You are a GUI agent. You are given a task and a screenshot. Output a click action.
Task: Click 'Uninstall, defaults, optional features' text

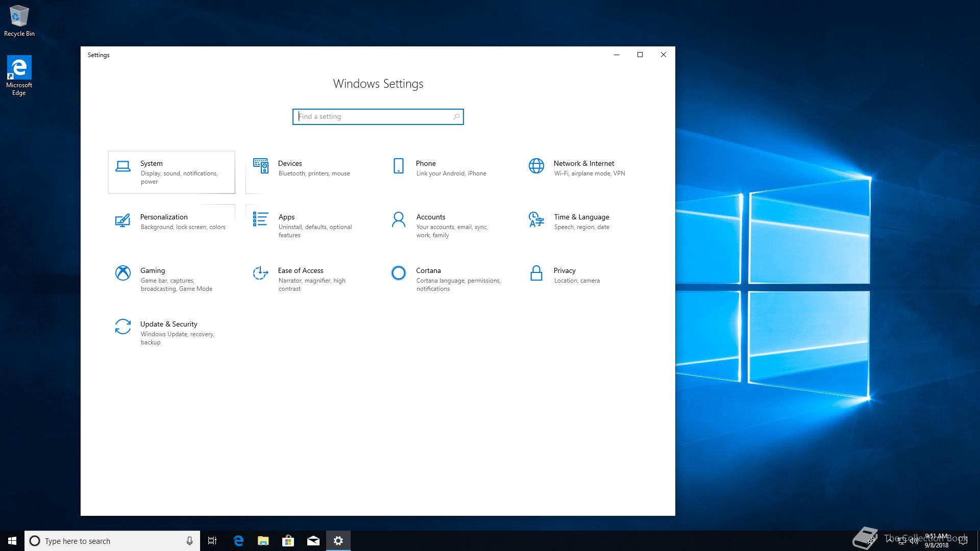tap(315, 231)
